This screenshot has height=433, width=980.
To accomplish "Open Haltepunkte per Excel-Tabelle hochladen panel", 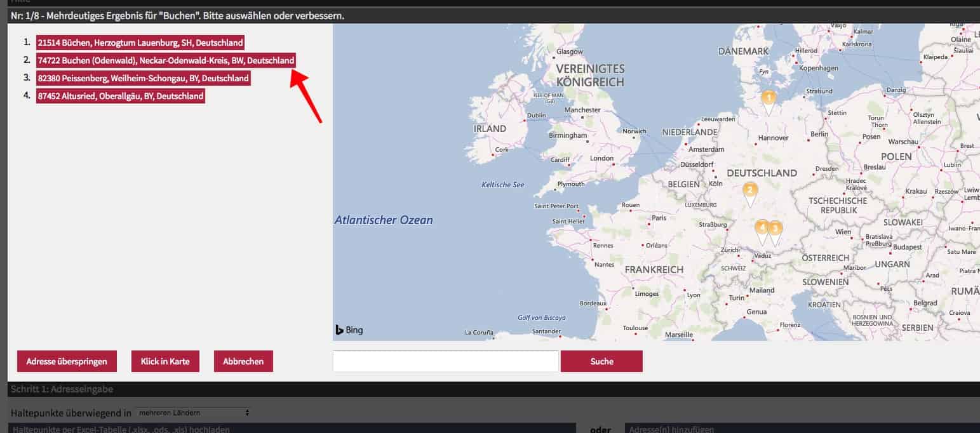I will (121, 429).
